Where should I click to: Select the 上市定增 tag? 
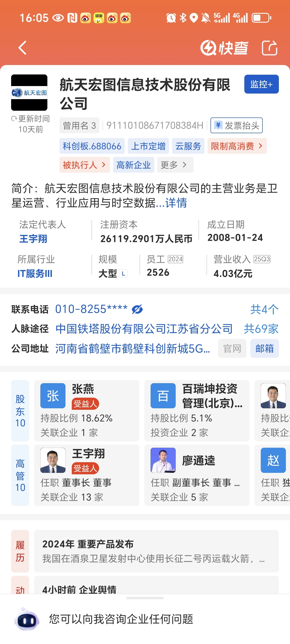click(148, 146)
